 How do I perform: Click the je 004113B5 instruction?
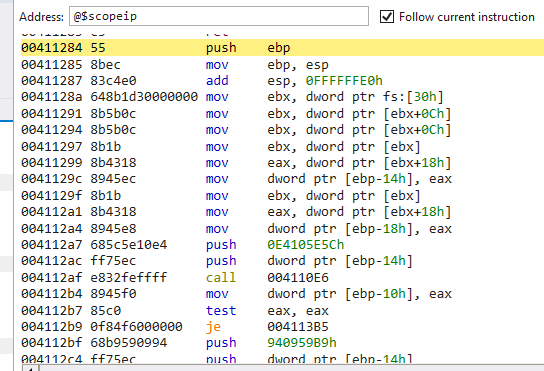coord(282,327)
